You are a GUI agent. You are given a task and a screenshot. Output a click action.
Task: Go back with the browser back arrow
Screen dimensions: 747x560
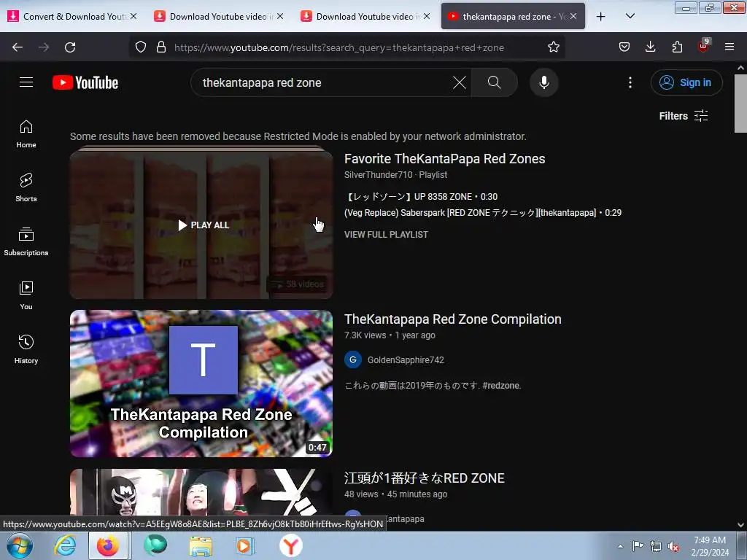pyautogui.click(x=18, y=47)
